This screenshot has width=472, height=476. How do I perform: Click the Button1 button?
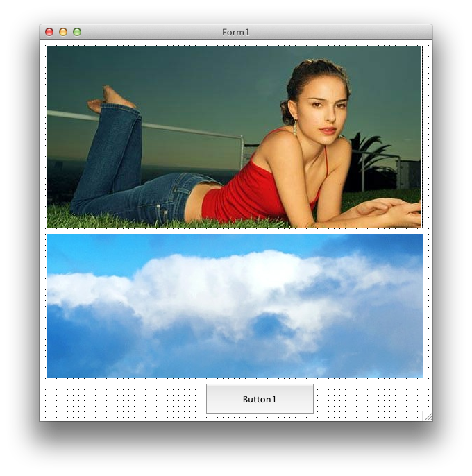260,399
